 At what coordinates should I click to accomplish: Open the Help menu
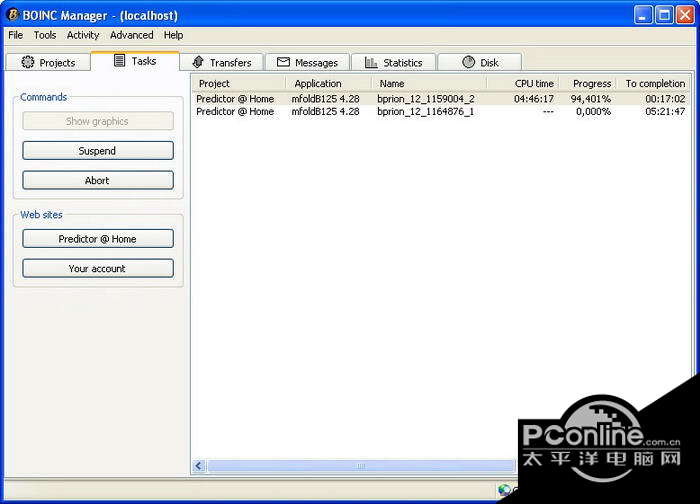173,35
